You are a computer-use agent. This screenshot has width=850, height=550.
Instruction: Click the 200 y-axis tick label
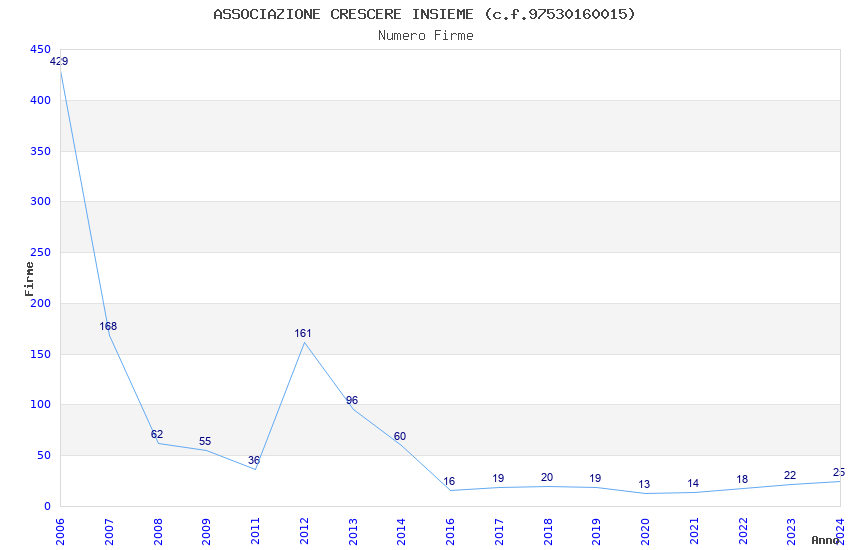point(41,303)
